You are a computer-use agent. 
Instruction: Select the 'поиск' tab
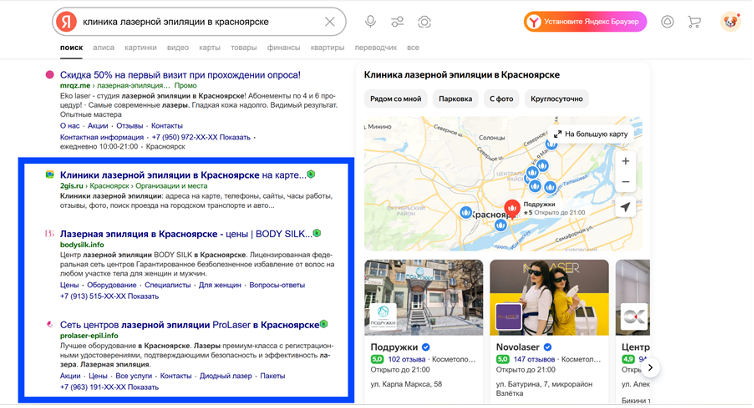(x=71, y=48)
